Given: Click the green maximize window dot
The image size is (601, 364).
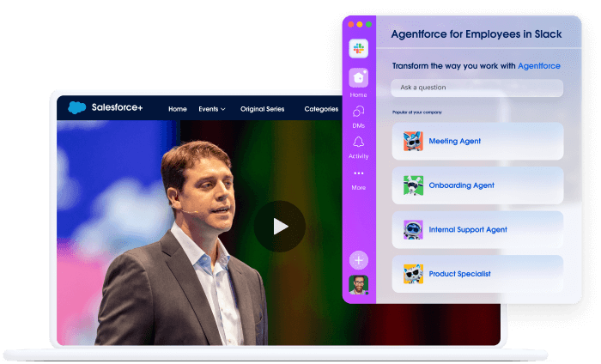Looking at the screenshot, I should [368, 25].
